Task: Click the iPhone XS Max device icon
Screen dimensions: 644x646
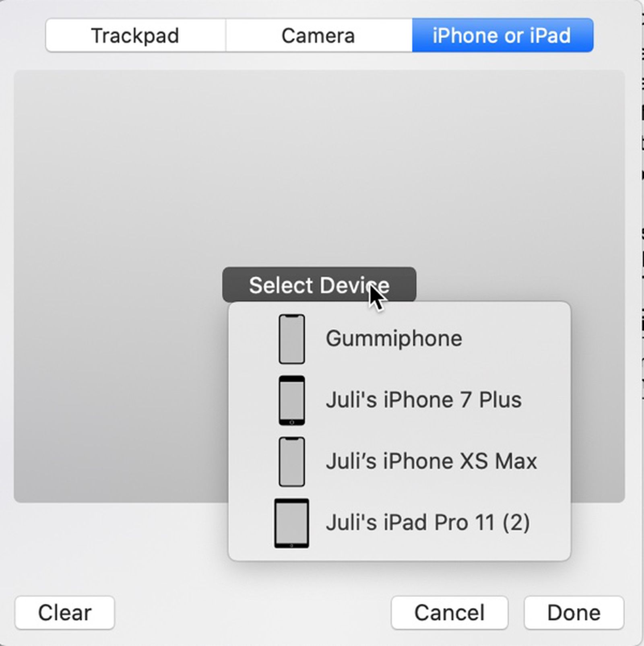Action: click(x=291, y=462)
